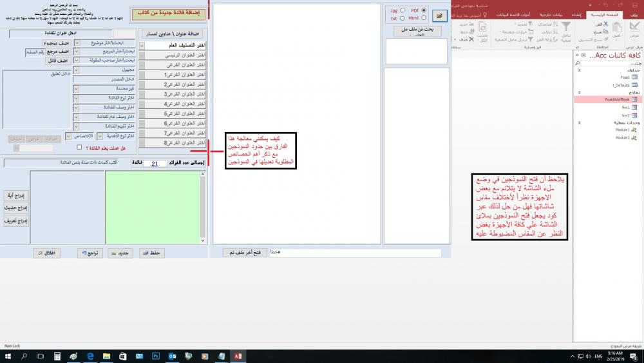Click the 'فتح أخر ملف تم' button
644x363 pixels.
click(245, 252)
